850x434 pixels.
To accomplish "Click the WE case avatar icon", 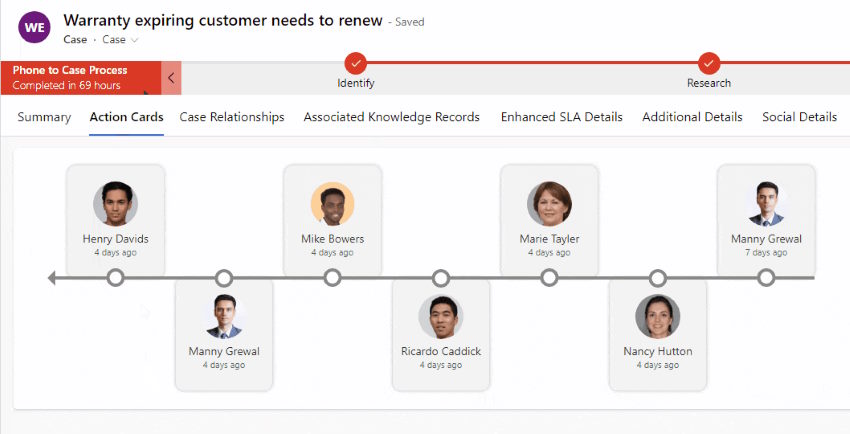I will [x=34, y=27].
